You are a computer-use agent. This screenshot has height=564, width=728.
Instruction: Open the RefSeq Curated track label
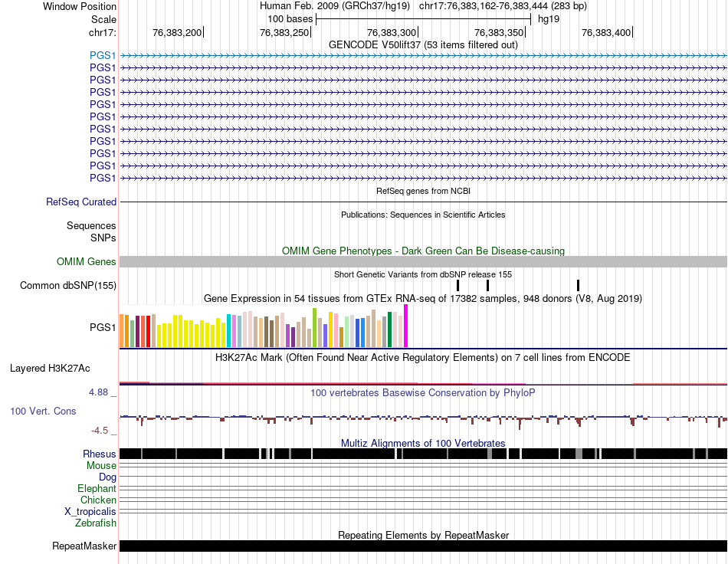pos(81,202)
